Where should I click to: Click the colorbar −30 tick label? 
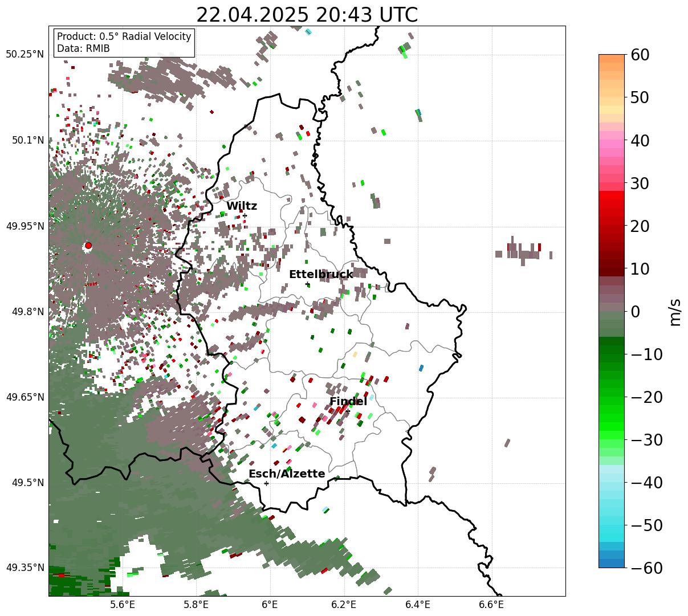(x=646, y=439)
